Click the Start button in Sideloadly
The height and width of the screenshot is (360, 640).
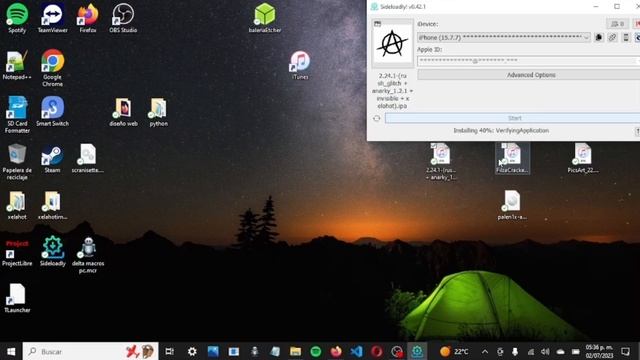click(x=514, y=118)
